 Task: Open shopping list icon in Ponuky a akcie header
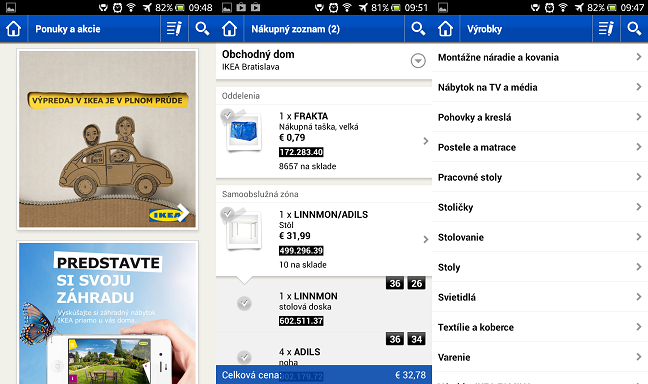(x=174, y=29)
